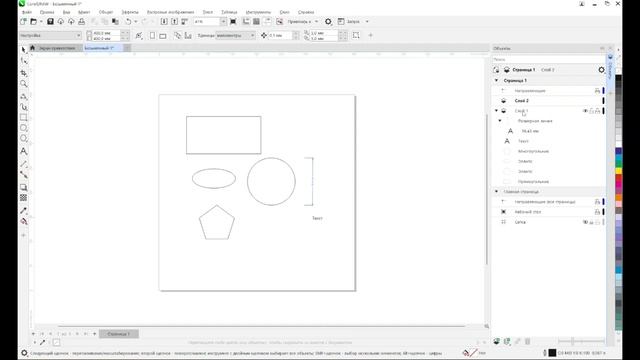
Task: Select the Color Eyedropper tool
Action: pos(24,211)
